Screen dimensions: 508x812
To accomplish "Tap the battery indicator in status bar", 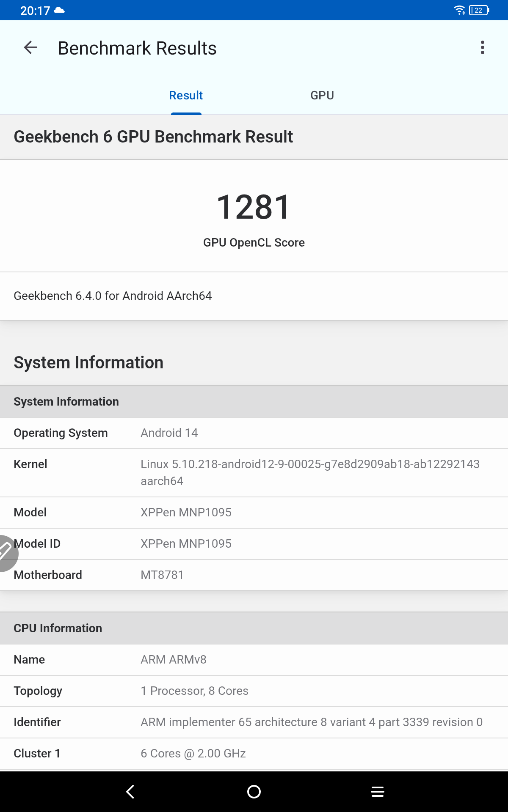I will 479,10.
